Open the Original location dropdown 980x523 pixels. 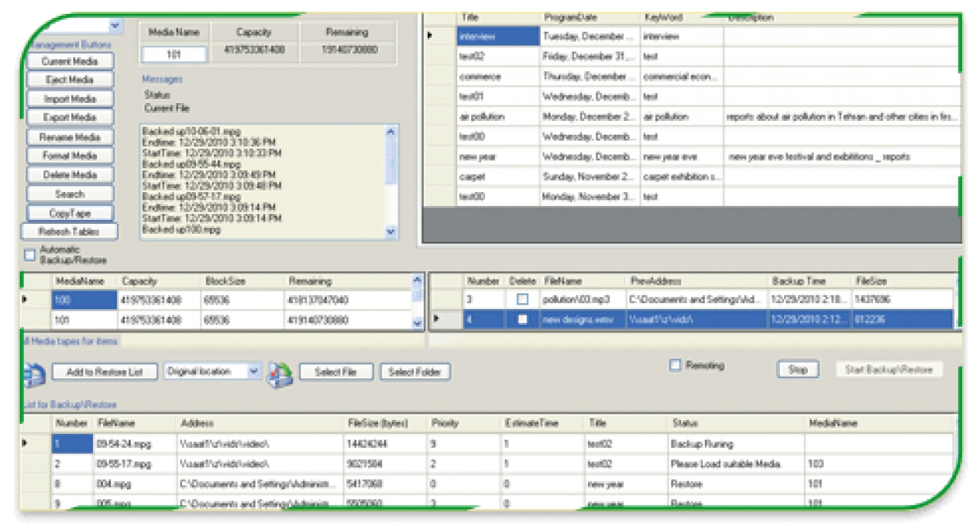[253, 372]
